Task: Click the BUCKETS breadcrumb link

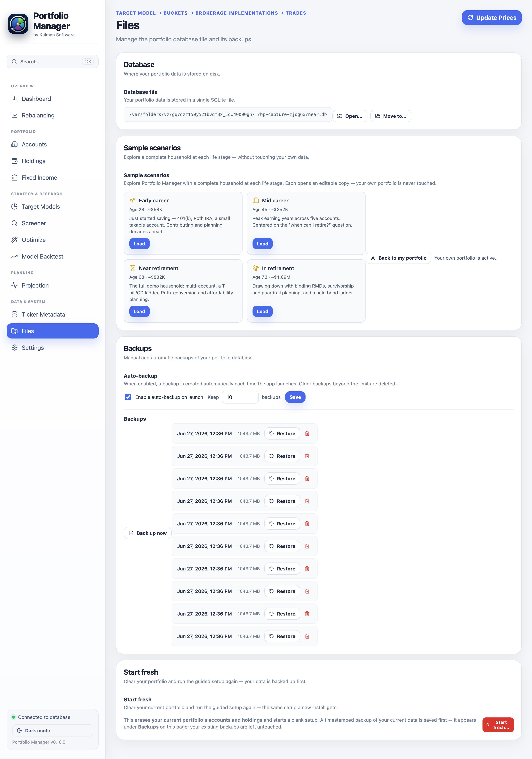Action: click(x=175, y=13)
